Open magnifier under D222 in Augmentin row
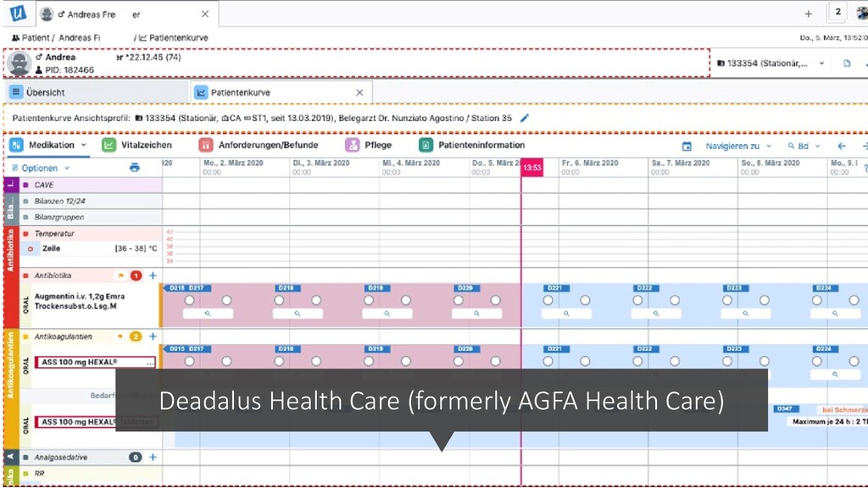The height and width of the screenshot is (488, 868). point(656,313)
